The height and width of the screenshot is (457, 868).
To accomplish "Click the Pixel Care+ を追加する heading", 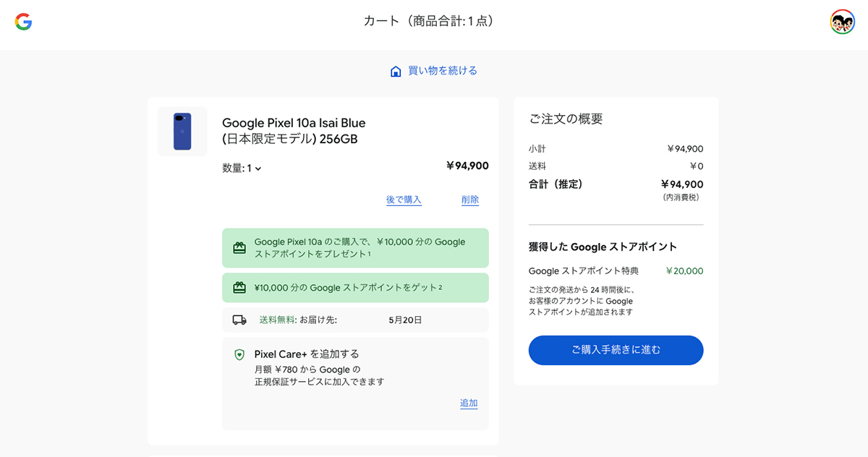I will coord(307,354).
